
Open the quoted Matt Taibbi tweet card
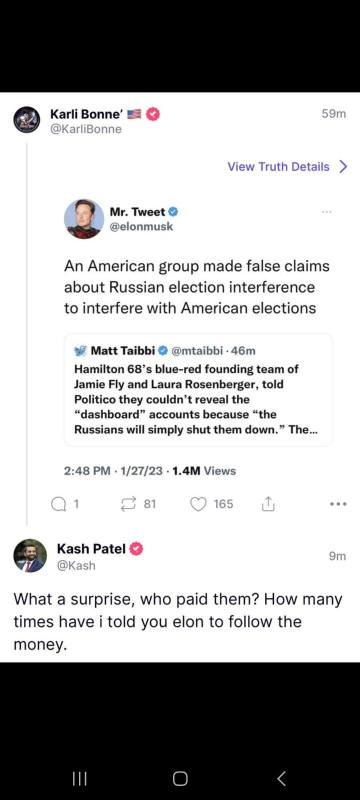pyautogui.click(x=198, y=390)
